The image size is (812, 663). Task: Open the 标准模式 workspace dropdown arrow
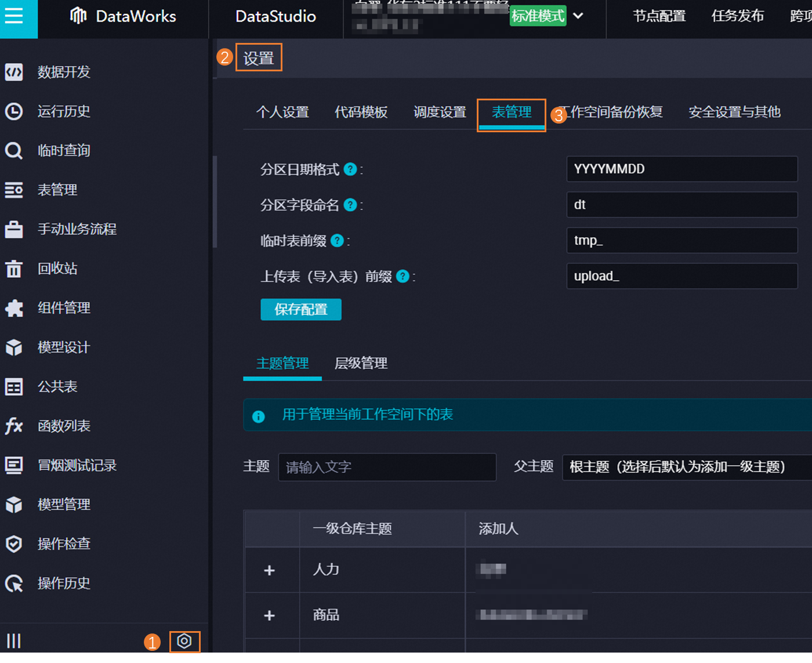tap(578, 16)
